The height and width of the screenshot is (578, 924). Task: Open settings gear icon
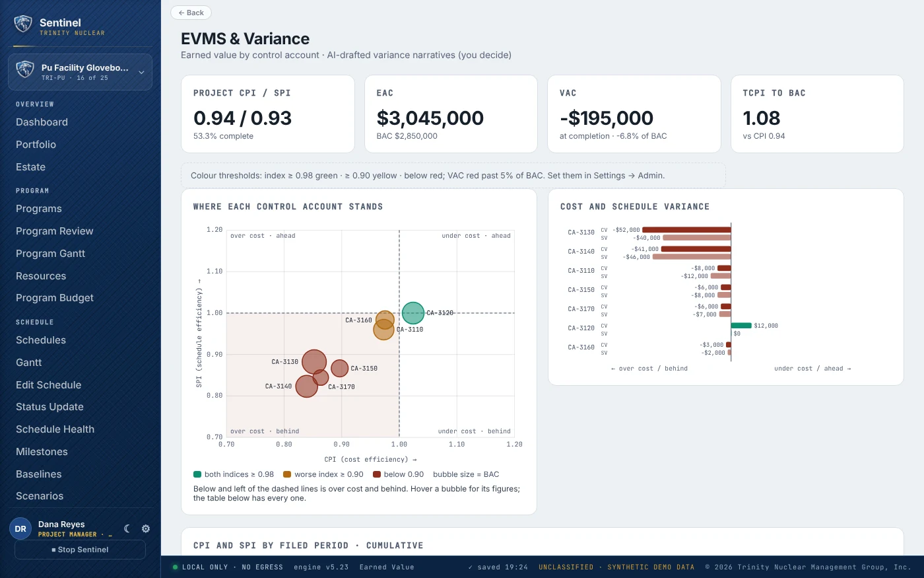(146, 528)
